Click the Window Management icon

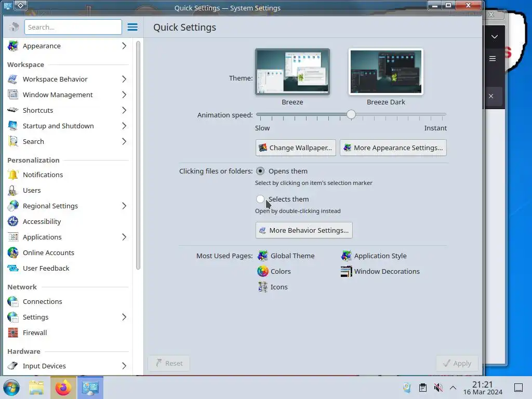[x=13, y=95]
